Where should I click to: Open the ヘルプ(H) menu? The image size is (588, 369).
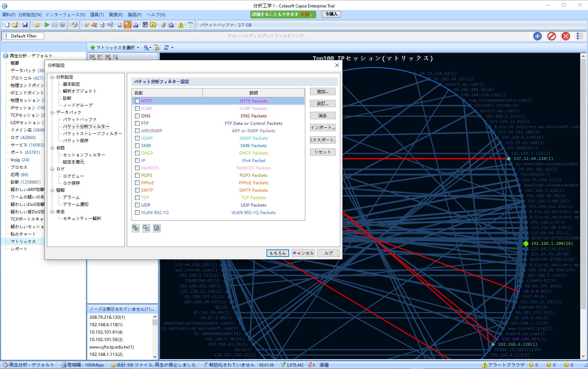[x=156, y=15]
